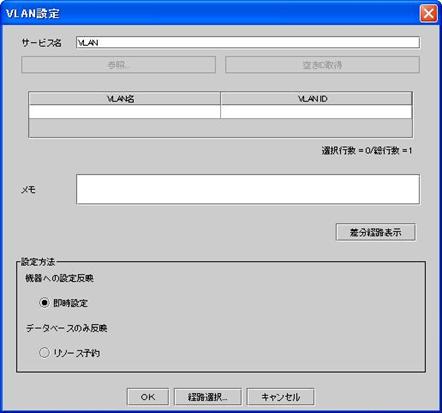
Task: Click the empty VLAN ID table cell
Action: (316, 112)
